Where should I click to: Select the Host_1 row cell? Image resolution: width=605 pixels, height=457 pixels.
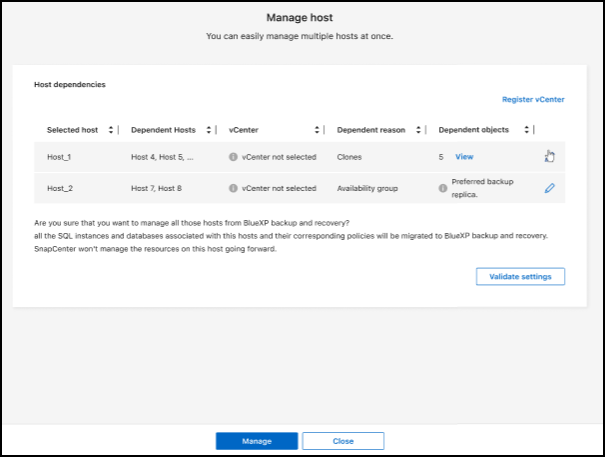point(61,157)
